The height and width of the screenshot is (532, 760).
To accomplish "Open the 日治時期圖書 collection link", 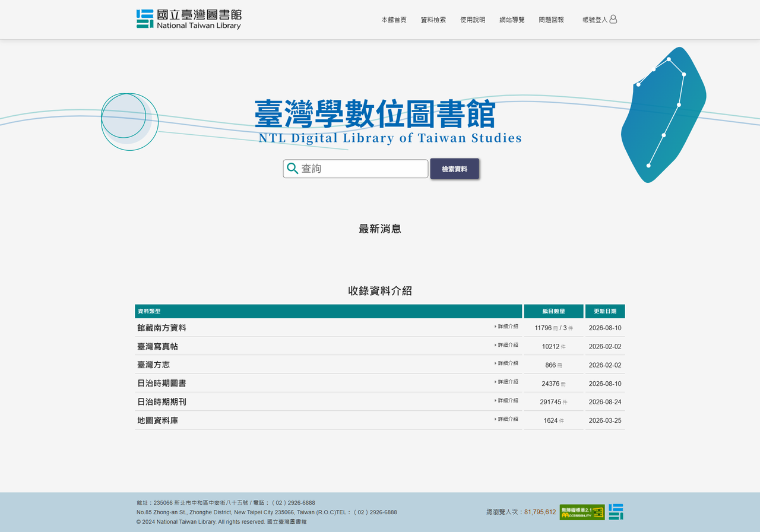I will (x=161, y=384).
